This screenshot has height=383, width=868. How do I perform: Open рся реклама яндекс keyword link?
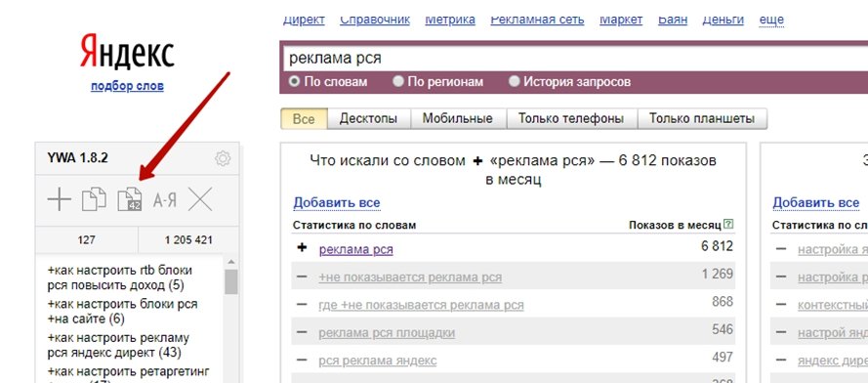coord(378,361)
